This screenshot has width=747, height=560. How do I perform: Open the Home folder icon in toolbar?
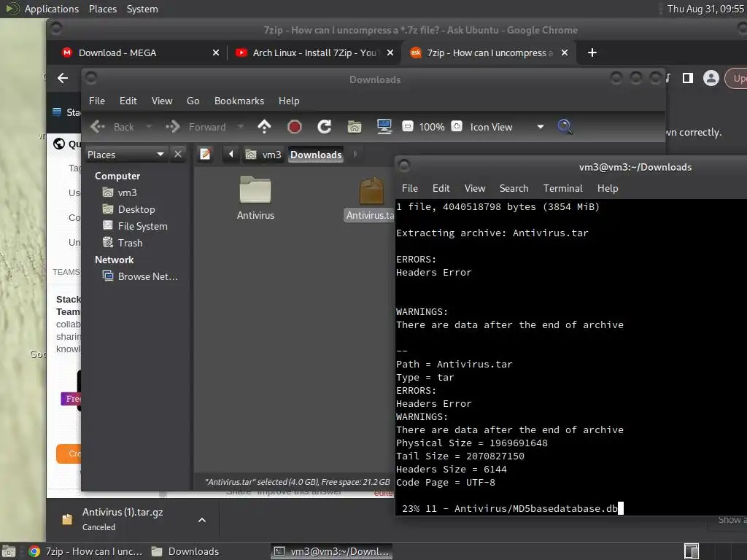tap(355, 127)
